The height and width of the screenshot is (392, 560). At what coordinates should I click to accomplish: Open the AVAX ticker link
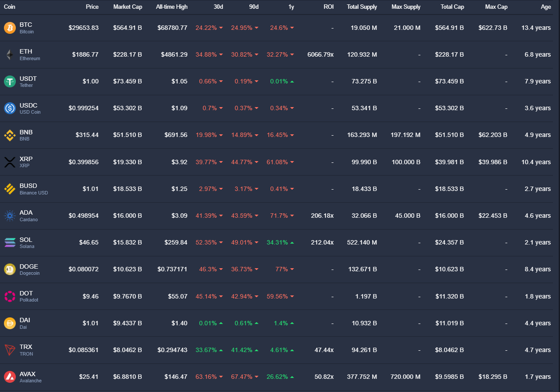[x=28, y=374]
